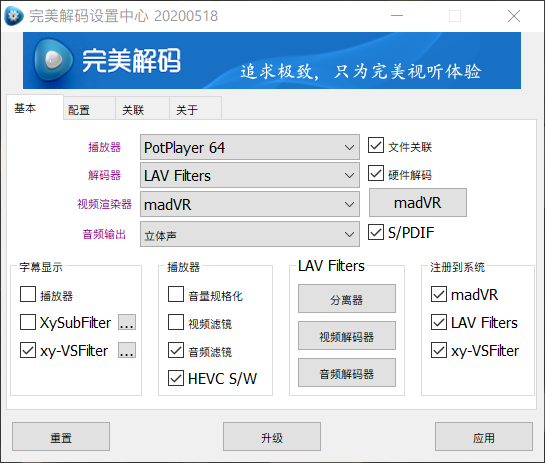Click the 重置 reset button
Viewport: 545px width, 463px height.
pos(61,437)
